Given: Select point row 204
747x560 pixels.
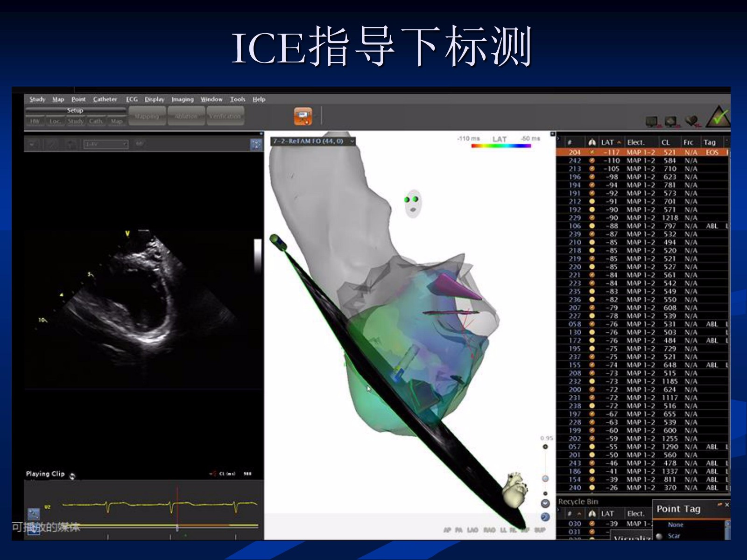Looking at the screenshot, I should (x=642, y=152).
